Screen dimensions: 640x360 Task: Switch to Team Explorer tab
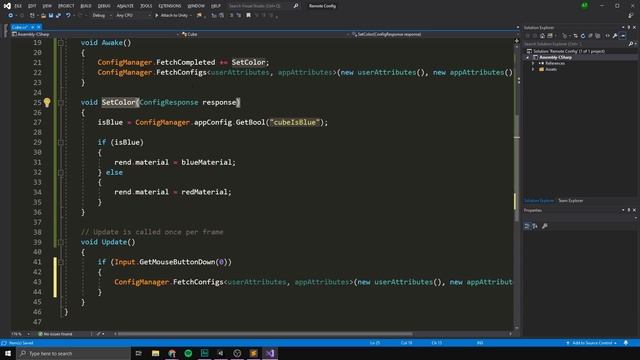pos(571,201)
